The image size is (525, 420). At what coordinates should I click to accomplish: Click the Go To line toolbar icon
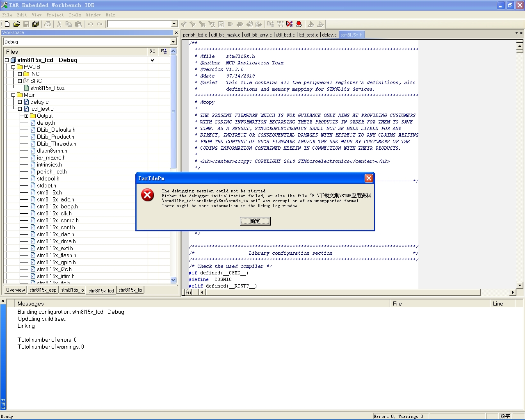pyautogui.click(x=221, y=24)
